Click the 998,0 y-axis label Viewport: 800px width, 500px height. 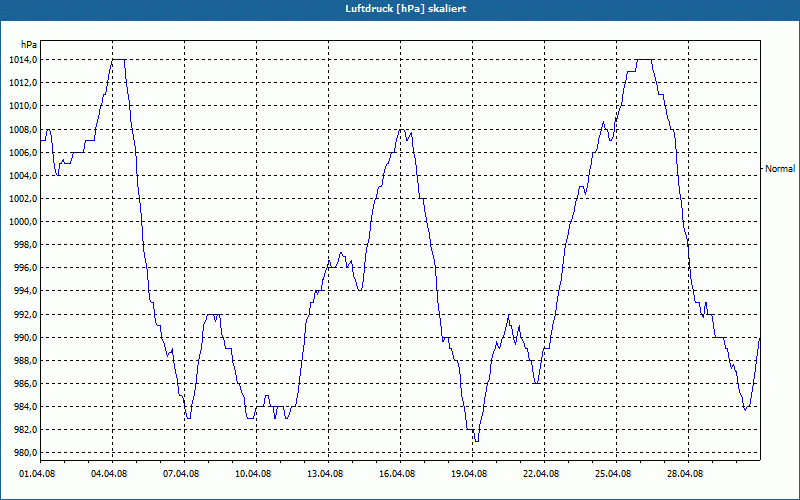point(25,245)
